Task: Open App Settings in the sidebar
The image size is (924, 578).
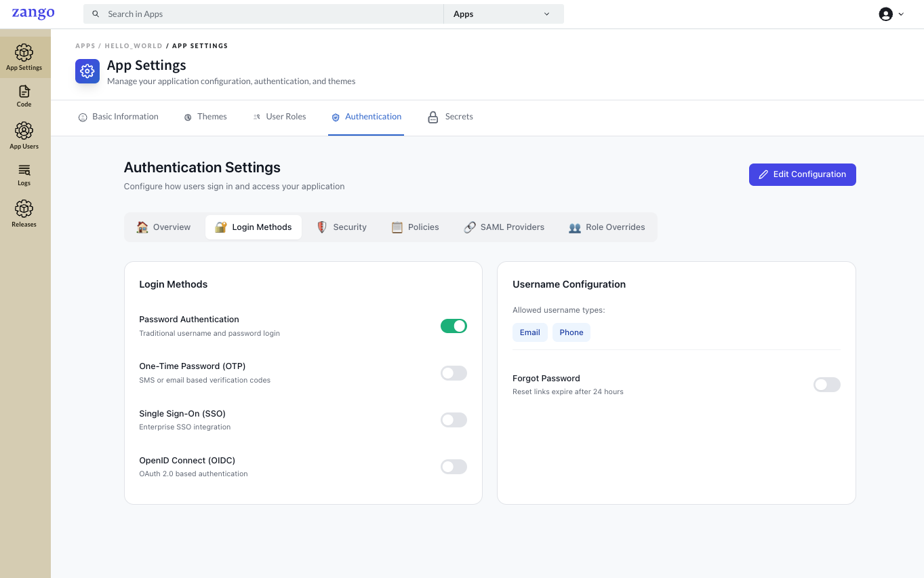Action: (x=24, y=58)
